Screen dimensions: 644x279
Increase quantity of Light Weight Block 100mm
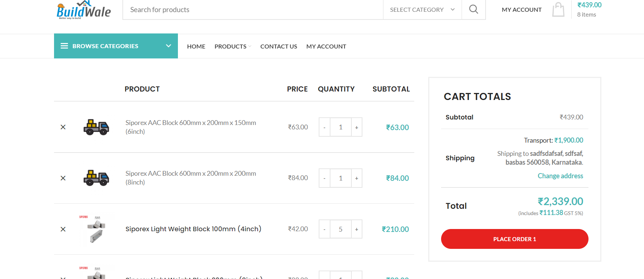357,229
